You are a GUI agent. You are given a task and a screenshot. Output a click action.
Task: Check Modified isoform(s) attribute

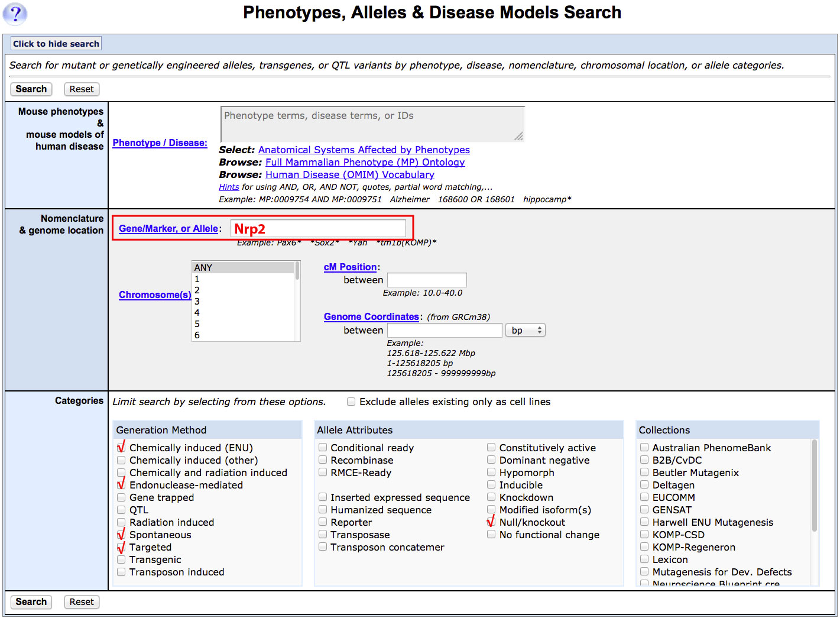491,510
